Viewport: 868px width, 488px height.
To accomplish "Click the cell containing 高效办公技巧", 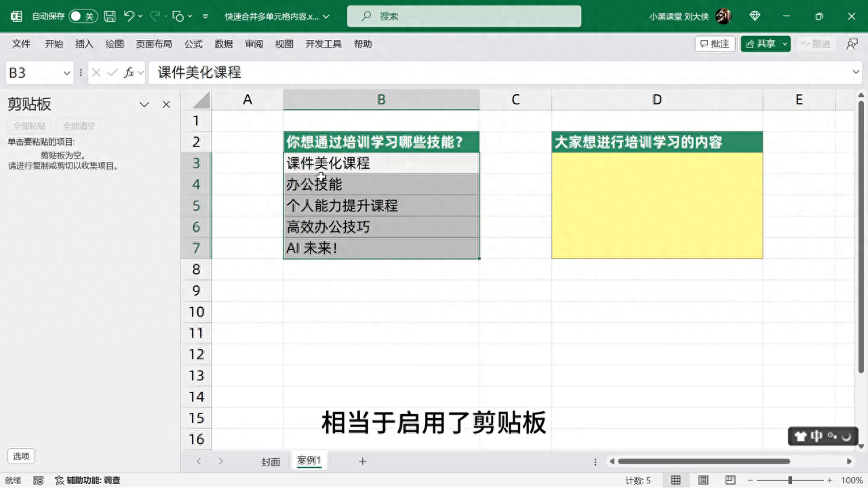I will pyautogui.click(x=381, y=227).
